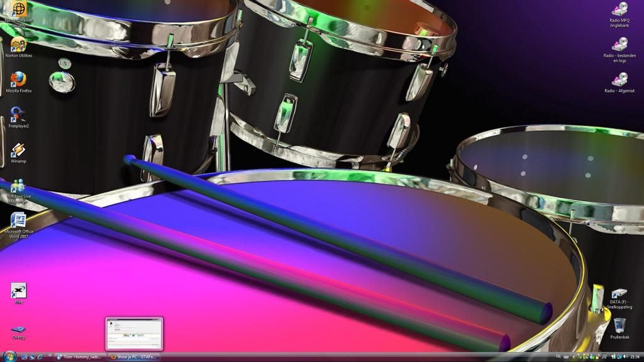Launch Norton Utilities from desktop
The image size is (644, 362).
18,47
